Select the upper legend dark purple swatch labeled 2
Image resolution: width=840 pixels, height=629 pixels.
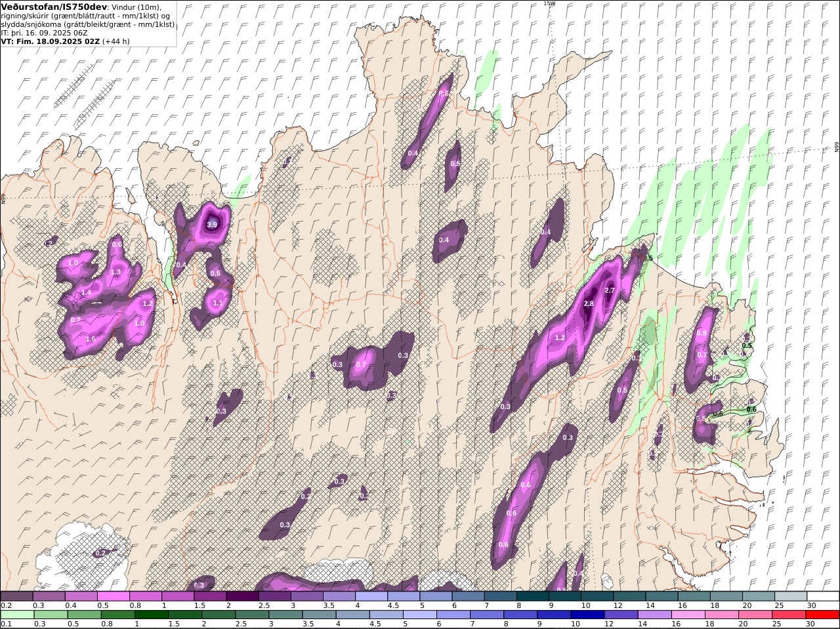(242, 596)
